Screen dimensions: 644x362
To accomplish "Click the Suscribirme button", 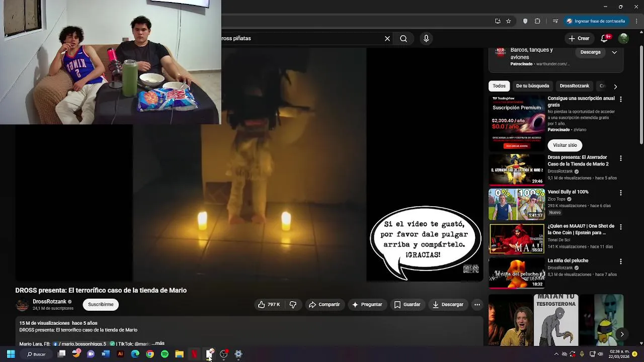I will pyautogui.click(x=101, y=305).
